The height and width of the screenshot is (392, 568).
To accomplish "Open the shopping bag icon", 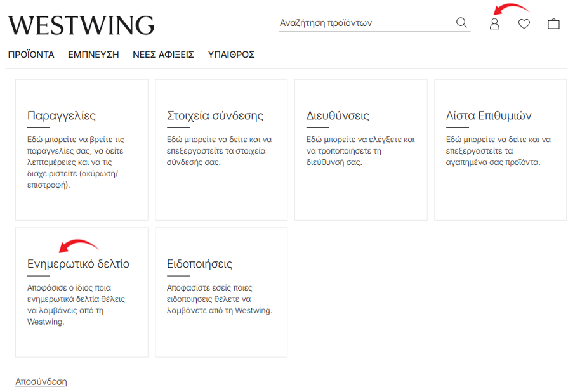I will click(553, 24).
